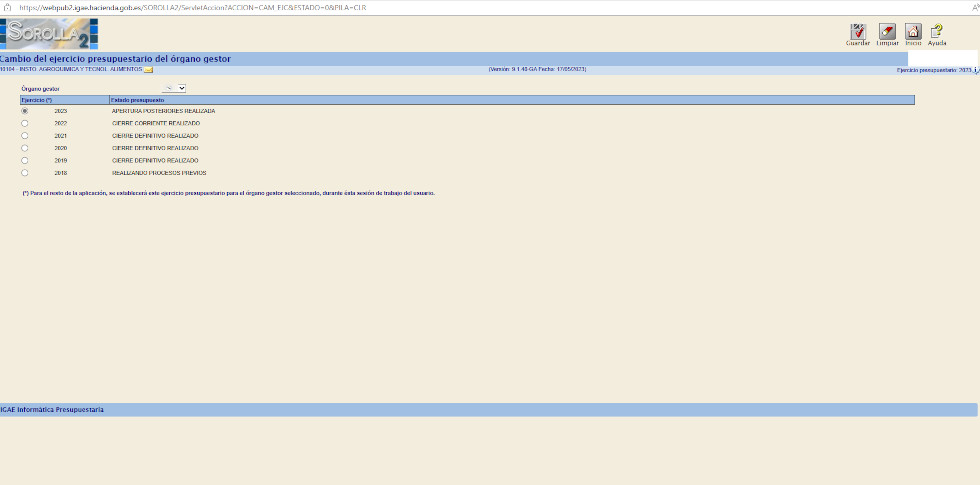Select the 2021 ejercicio radio button
980x485 pixels.
click(24, 136)
